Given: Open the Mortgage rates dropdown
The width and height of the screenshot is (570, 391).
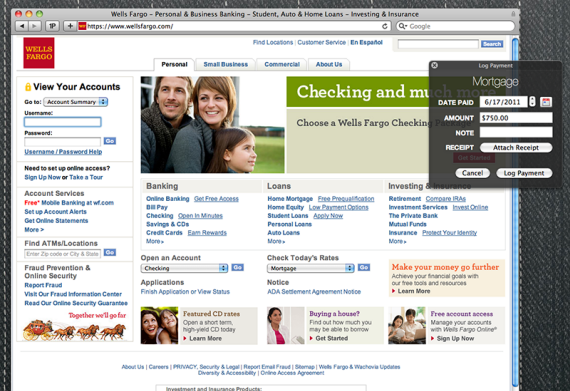Looking at the screenshot, I should point(310,268).
